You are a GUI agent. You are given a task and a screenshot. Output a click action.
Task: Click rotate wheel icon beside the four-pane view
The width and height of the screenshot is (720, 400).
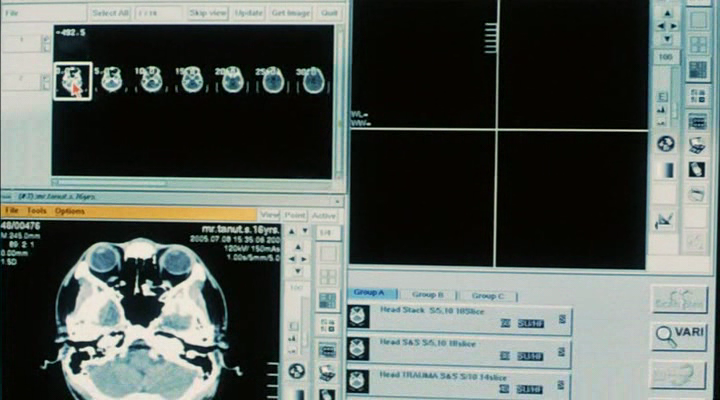coord(666,144)
